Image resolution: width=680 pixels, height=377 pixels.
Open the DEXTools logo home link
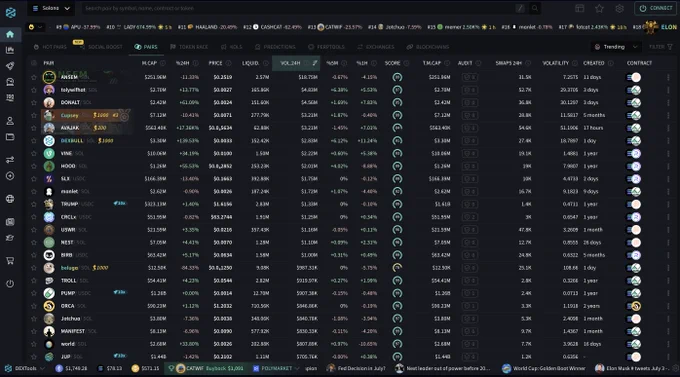click(x=10, y=12)
